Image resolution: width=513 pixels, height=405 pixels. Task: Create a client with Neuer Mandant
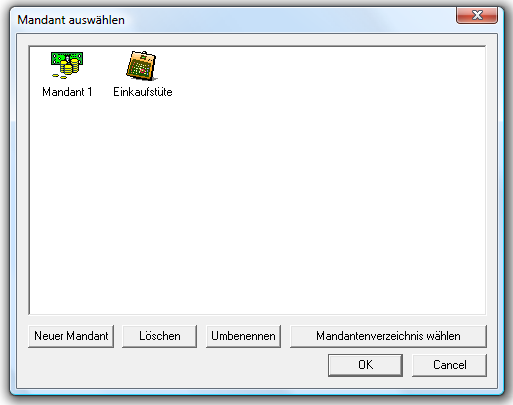tap(71, 336)
